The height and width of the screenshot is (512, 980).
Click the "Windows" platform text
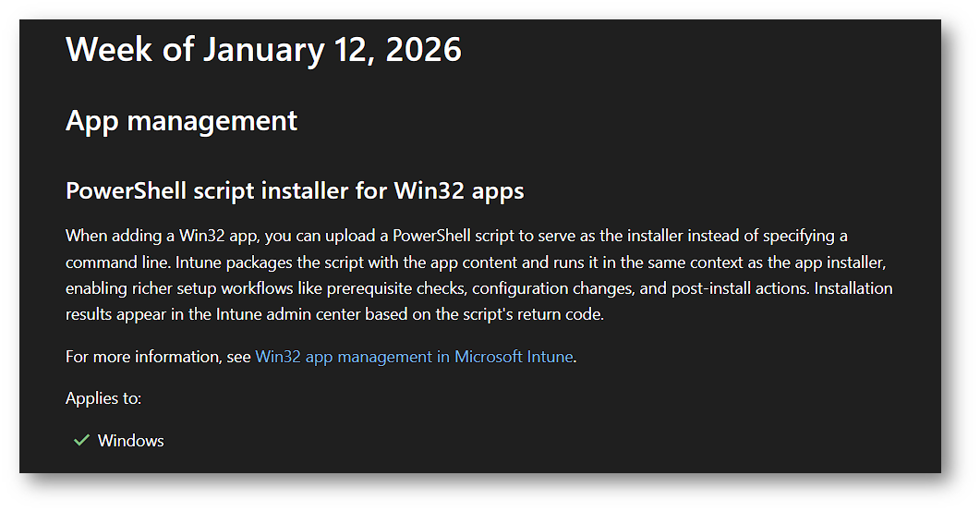131,441
